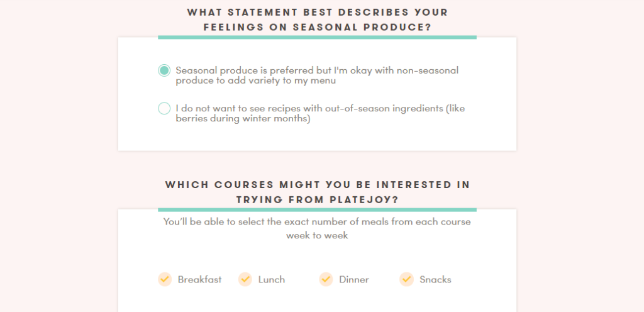Click the seasonal produce question heading
This screenshot has height=312, width=644.
coord(318,19)
